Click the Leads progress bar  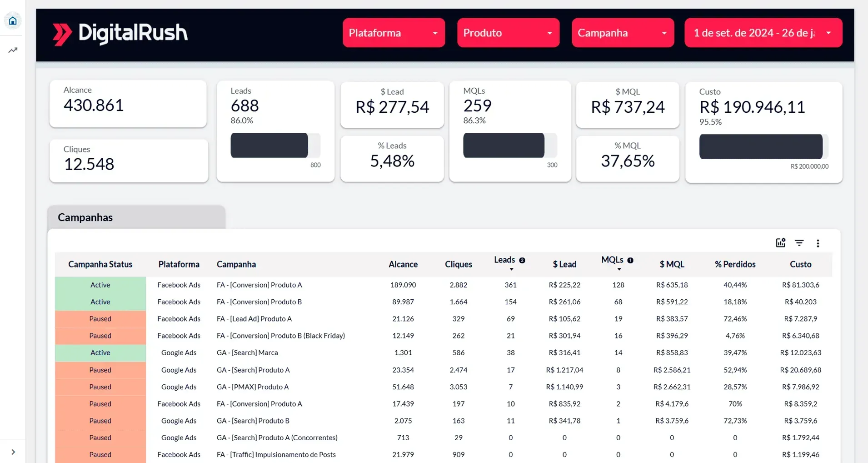pos(275,146)
